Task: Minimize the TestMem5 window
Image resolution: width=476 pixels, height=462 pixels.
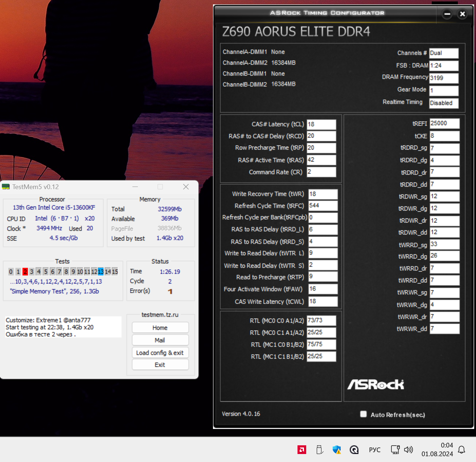Action: 135,187
